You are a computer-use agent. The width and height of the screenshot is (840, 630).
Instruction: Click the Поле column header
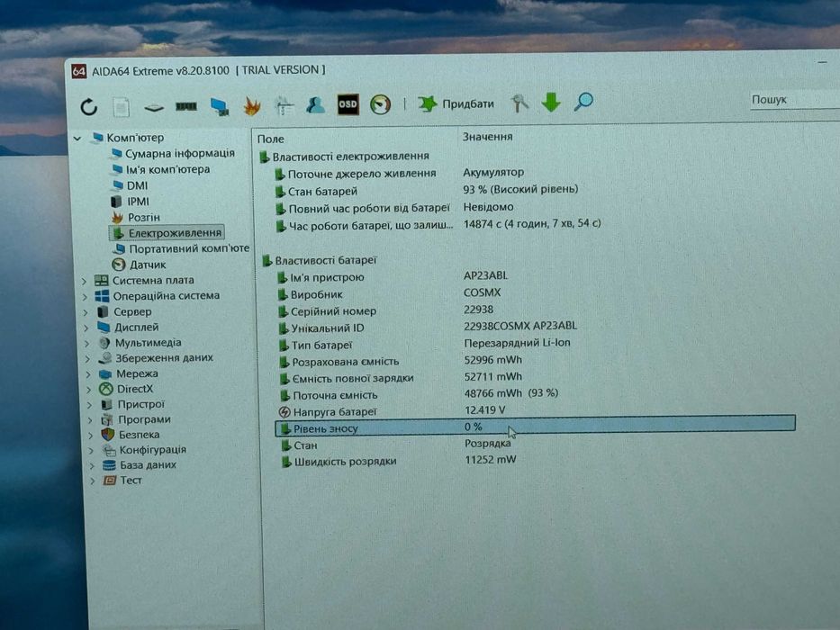[271, 139]
